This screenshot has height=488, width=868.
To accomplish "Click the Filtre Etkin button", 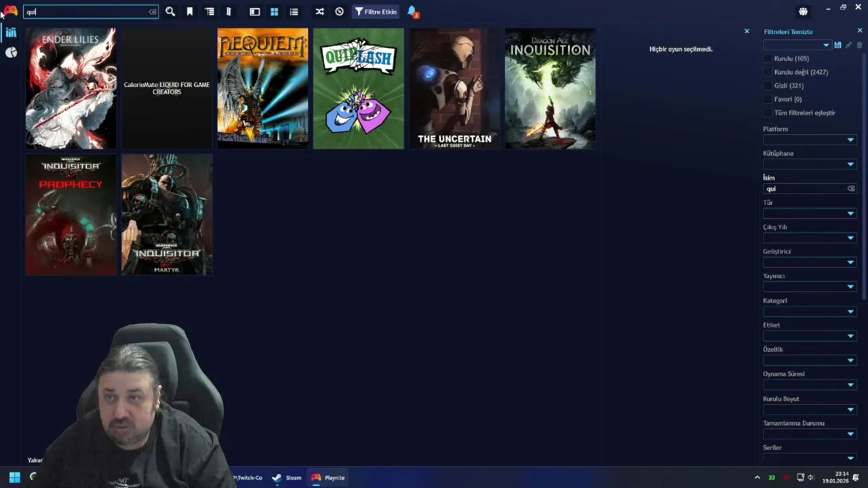I will (376, 12).
